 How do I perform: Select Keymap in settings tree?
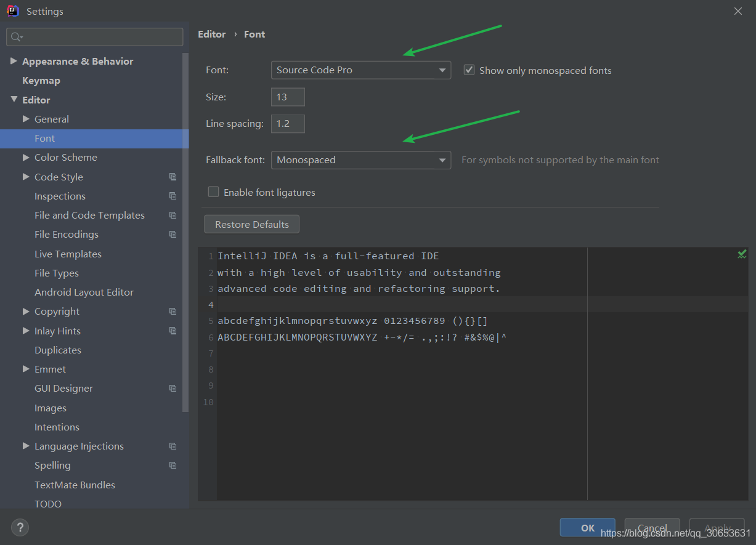41,81
